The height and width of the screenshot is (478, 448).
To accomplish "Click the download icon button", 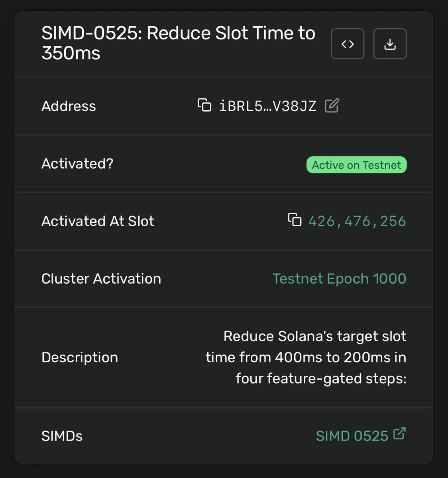I will [390, 44].
